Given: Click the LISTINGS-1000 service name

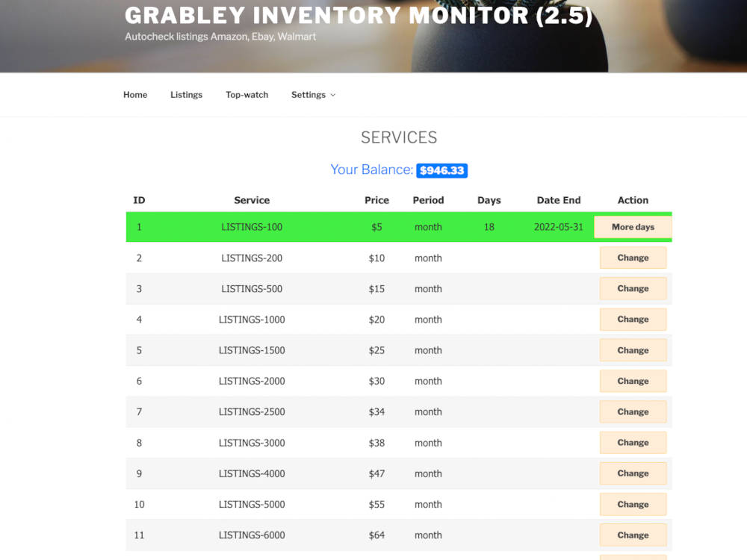Looking at the screenshot, I should 252,320.
